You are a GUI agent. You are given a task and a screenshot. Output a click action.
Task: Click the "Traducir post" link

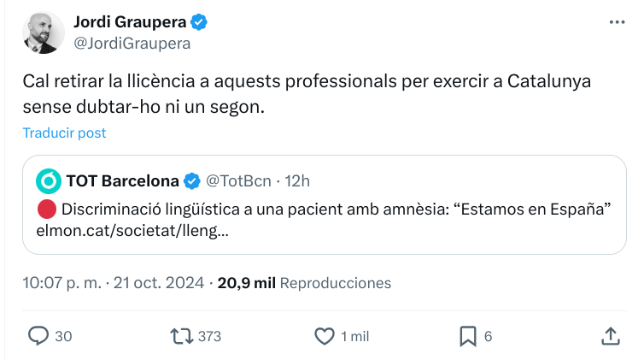64,133
